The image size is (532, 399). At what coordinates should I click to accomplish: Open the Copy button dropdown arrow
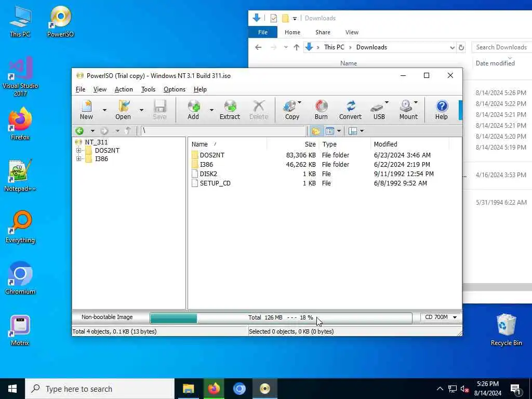point(300,102)
